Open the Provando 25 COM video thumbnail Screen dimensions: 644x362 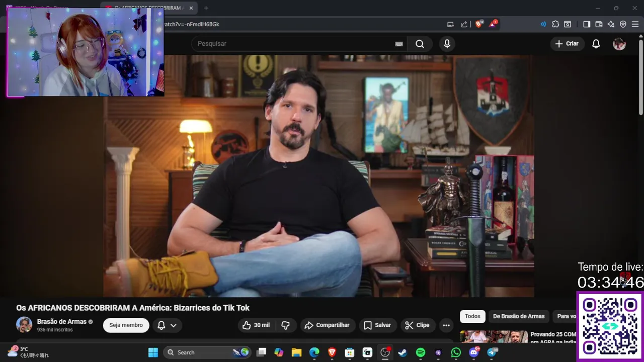(x=494, y=337)
